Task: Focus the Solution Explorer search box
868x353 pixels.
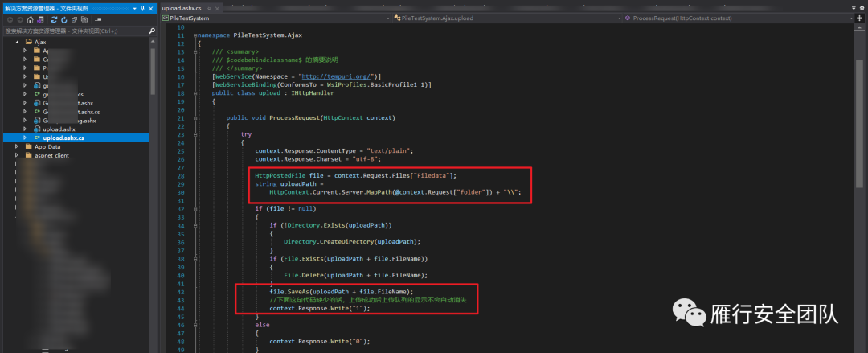Action: [x=75, y=31]
